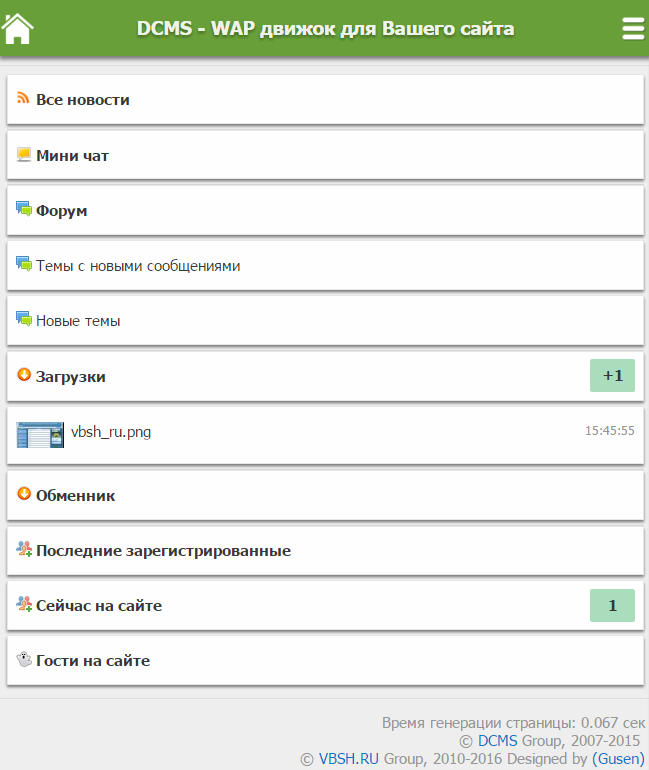This screenshot has height=770, width=649.
Task: Click the forum bubbles icon beside Форум
Action: (24, 210)
